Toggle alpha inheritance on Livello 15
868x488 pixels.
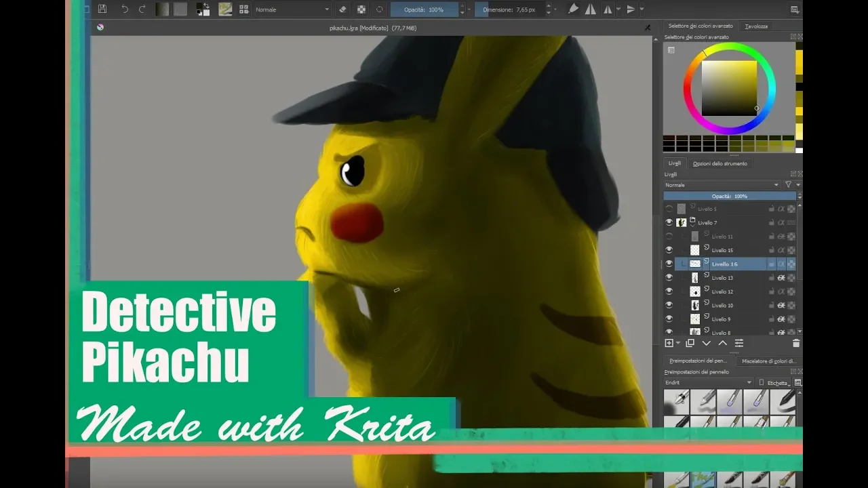tap(781, 250)
